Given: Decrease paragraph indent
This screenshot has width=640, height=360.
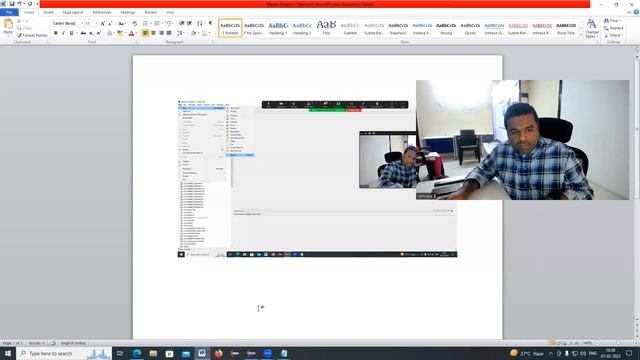Looking at the screenshot, I should click(182, 23).
